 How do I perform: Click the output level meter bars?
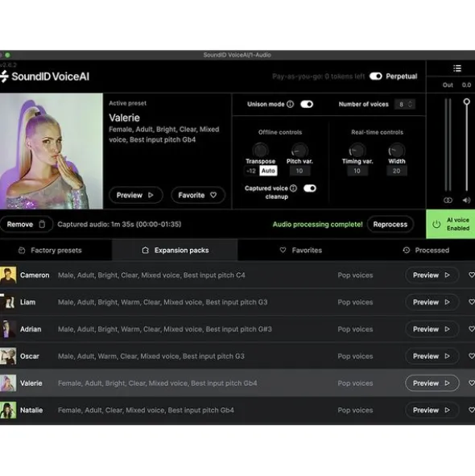[448, 145]
